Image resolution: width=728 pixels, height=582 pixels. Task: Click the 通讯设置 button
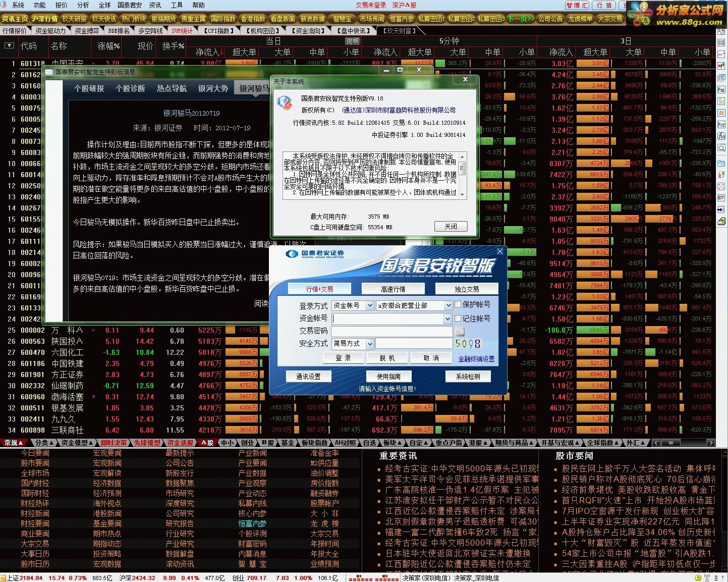(x=308, y=377)
